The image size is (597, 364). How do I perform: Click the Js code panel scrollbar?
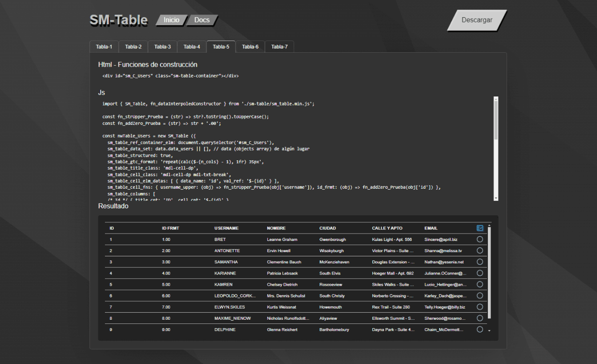496,149
